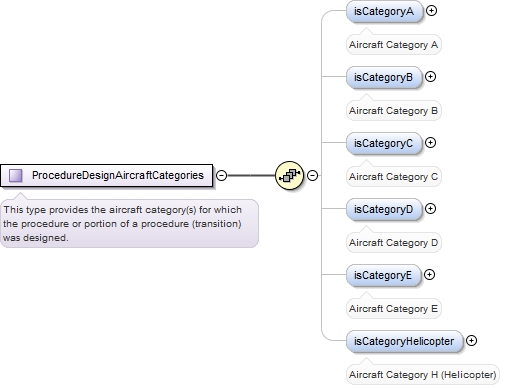507x388 pixels.
Task: Expand the isCategoryC element
Action: pyautogui.click(x=430, y=143)
